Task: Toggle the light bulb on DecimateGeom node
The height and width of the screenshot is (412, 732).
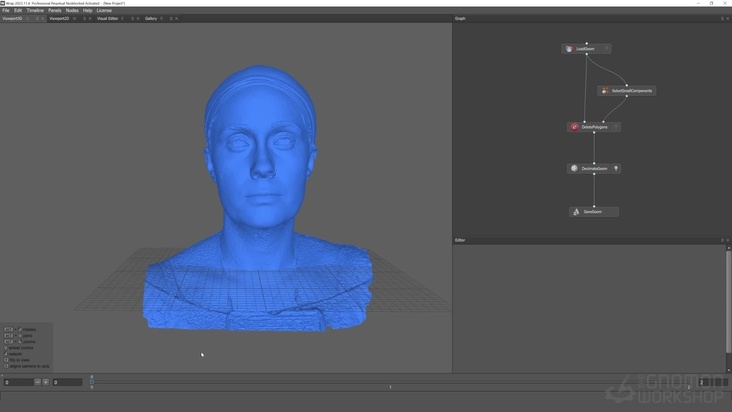Action: coord(616,169)
